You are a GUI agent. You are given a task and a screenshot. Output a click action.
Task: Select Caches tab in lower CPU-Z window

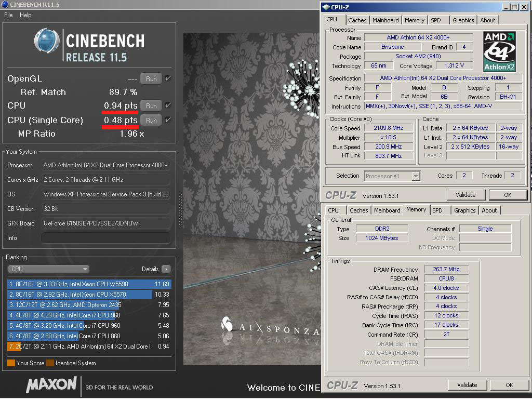pyautogui.click(x=358, y=210)
